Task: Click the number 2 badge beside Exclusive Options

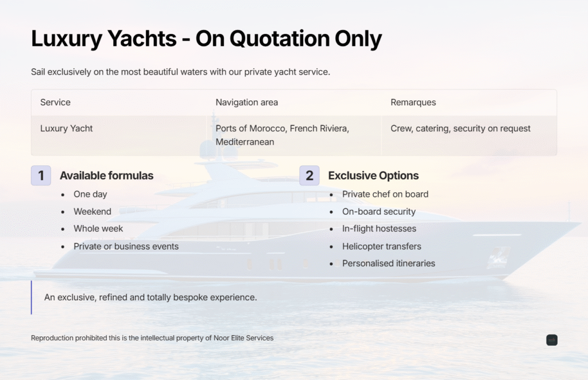Action: pyautogui.click(x=310, y=176)
